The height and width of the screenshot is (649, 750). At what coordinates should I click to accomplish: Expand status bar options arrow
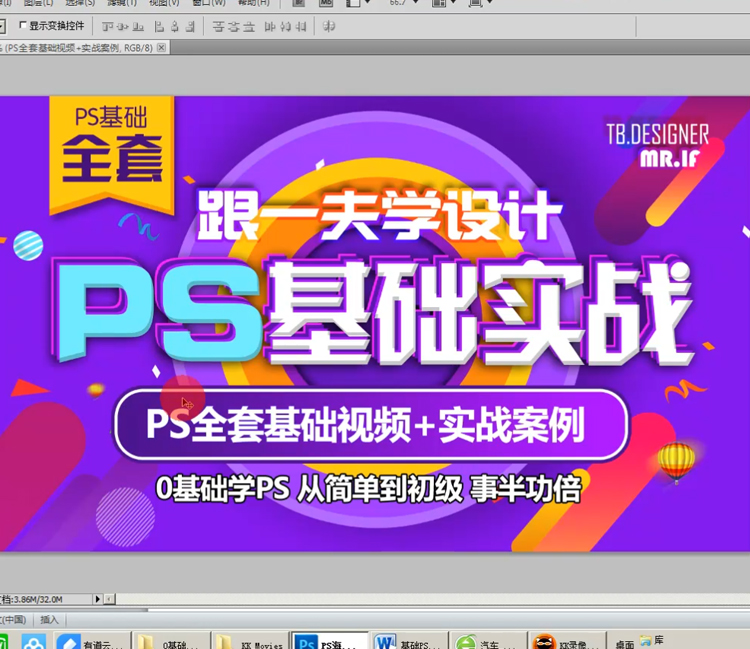point(98,599)
